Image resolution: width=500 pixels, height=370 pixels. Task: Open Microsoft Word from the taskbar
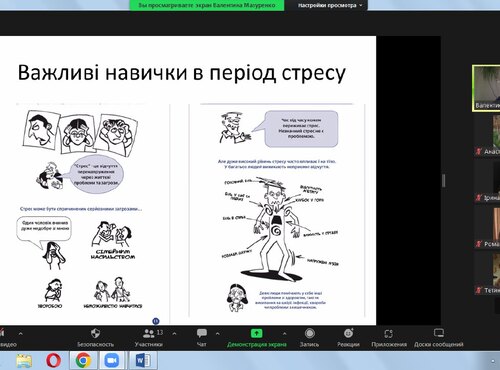143,360
